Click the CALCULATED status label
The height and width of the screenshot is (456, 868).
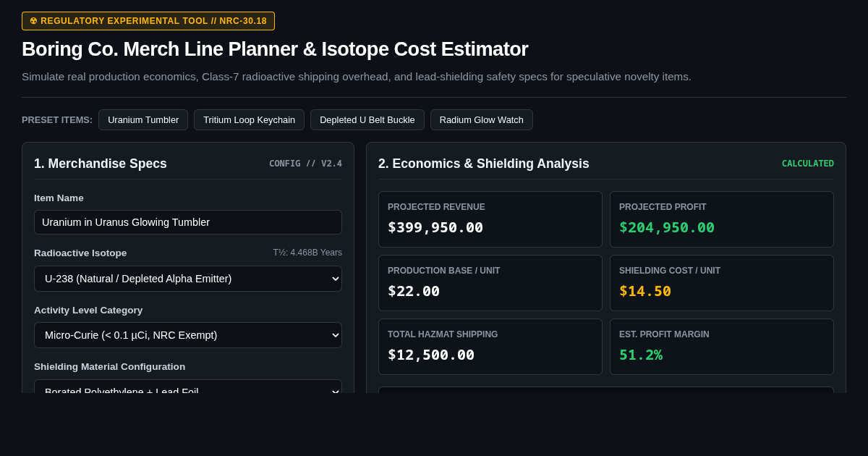tap(808, 164)
